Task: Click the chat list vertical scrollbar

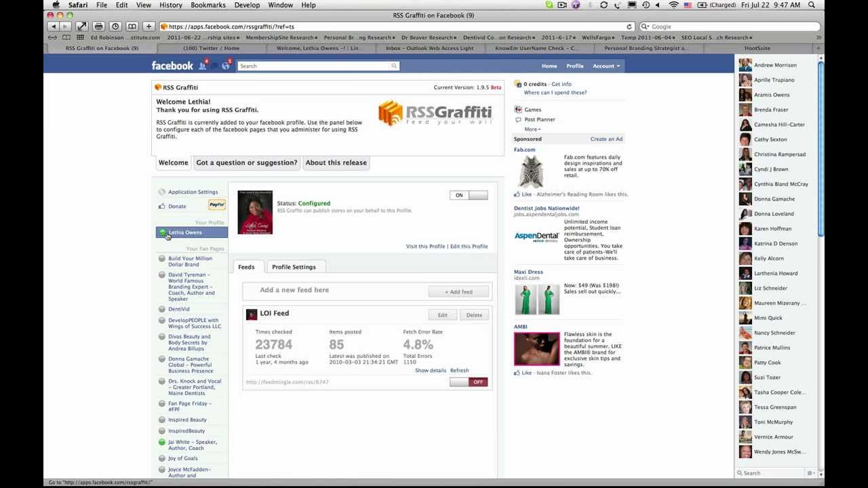Action: (821, 149)
